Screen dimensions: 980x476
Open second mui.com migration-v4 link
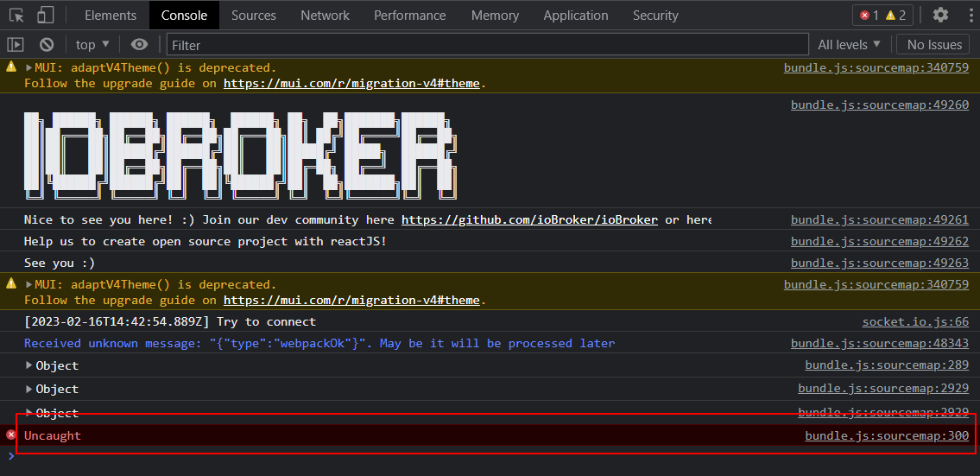coord(352,301)
